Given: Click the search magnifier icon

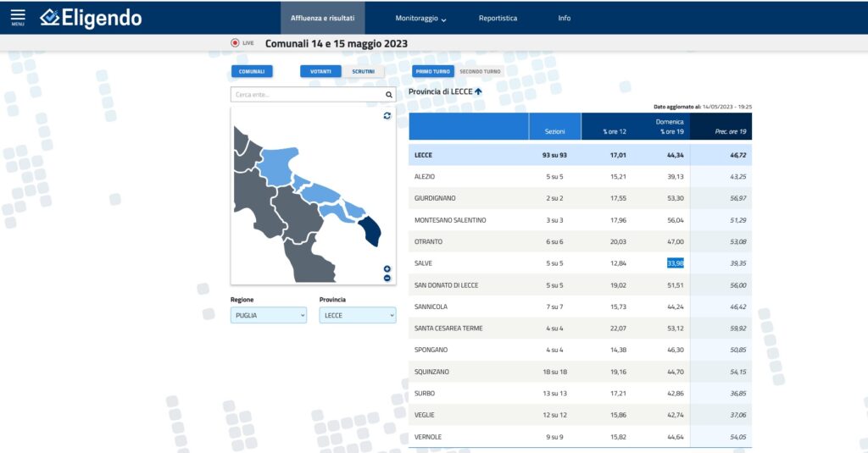Looking at the screenshot, I should (x=389, y=95).
